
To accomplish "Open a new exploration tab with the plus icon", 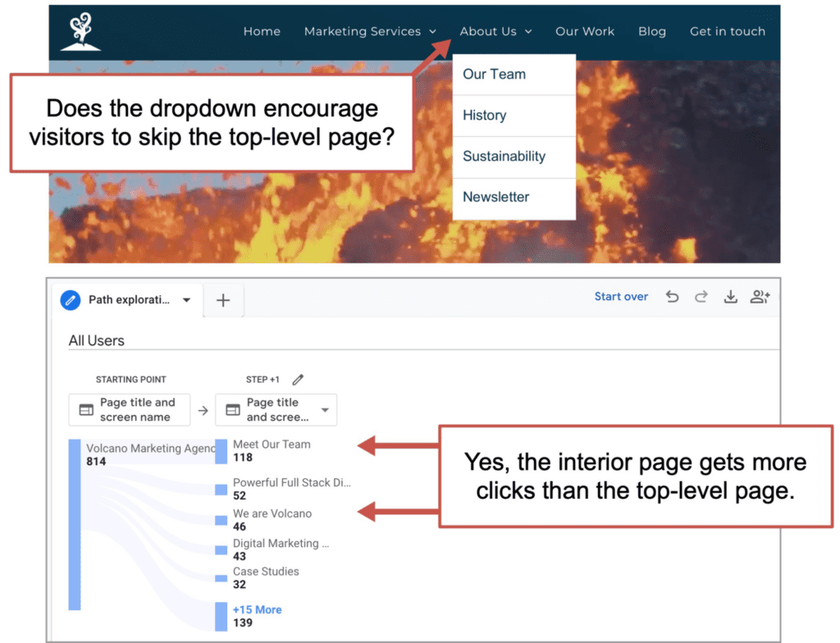I will tap(223, 300).
